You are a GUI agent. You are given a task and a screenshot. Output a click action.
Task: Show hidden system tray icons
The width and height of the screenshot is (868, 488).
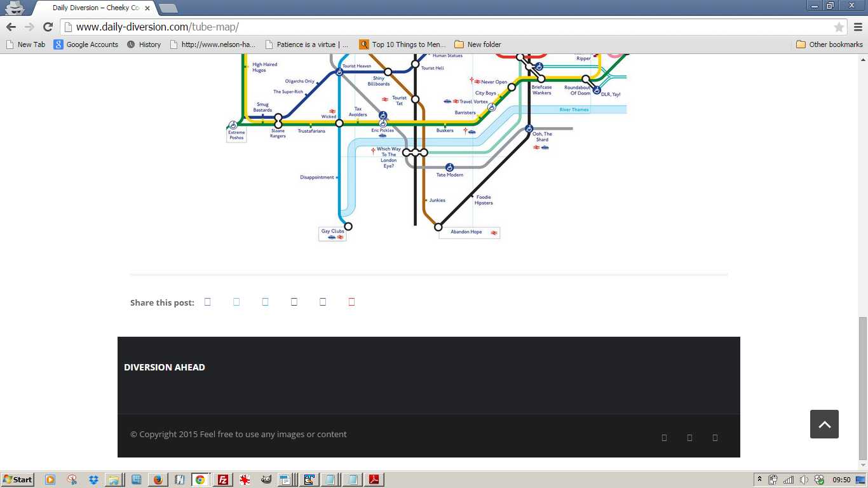click(x=759, y=480)
